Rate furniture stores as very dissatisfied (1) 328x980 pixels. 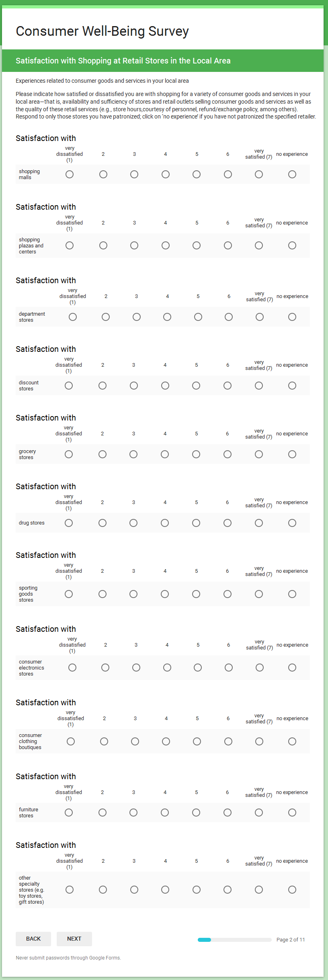point(69,813)
